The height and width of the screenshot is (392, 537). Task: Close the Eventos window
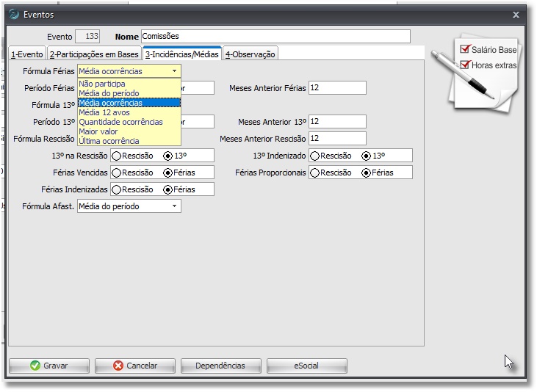[x=515, y=14]
